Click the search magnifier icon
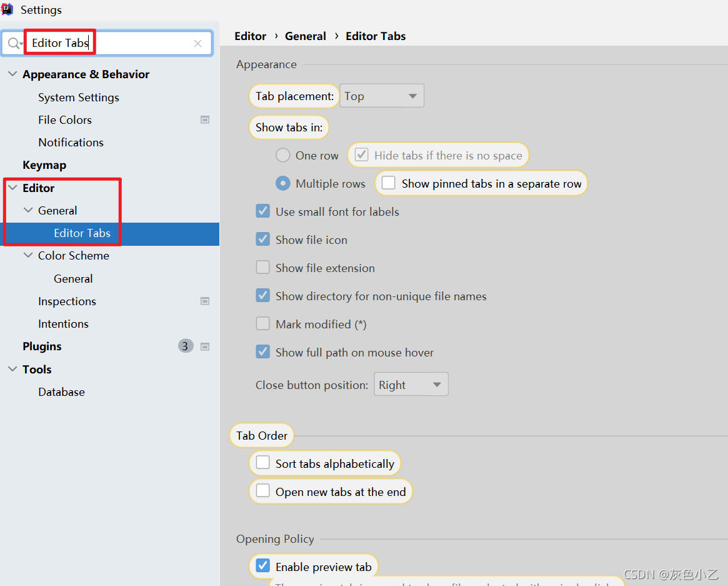The width and height of the screenshot is (728, 586). (14, 43)
